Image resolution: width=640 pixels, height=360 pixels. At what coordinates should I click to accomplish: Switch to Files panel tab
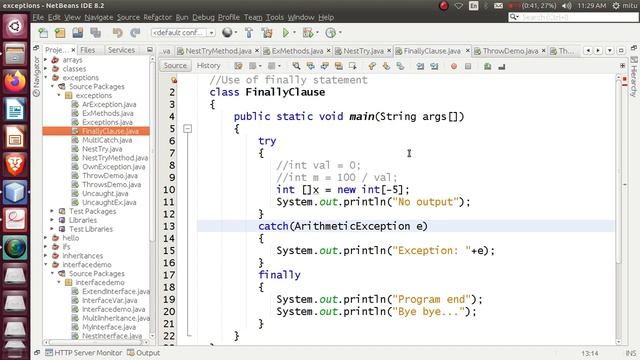(87, 50)
